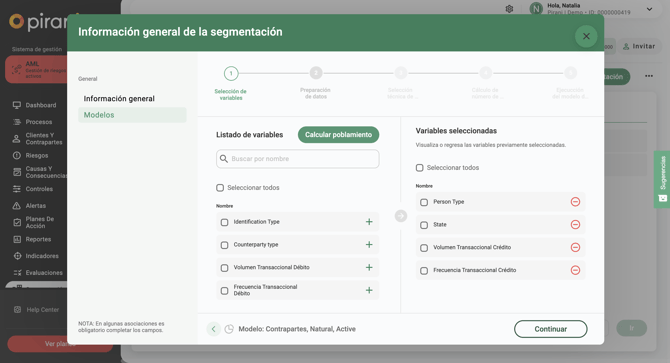Open Planes De Acción in sidebar
This screenshot has height=363, width=670.
point(39,222)
